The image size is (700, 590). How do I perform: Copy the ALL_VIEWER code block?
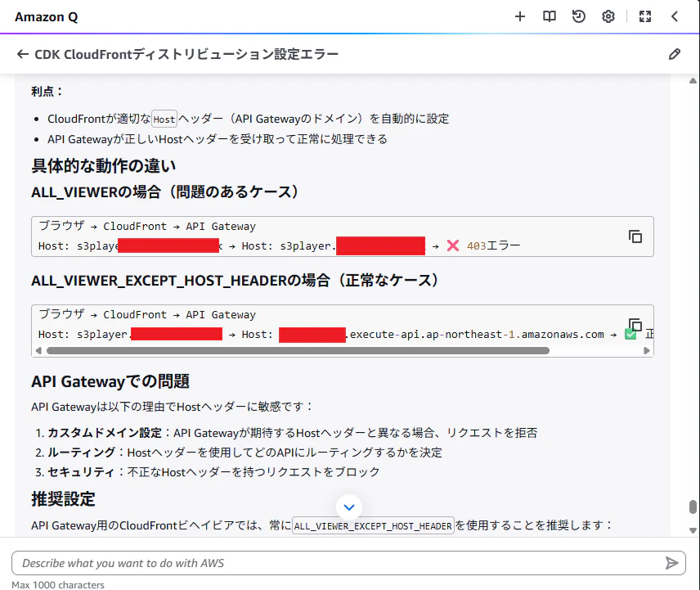point(635,236)
